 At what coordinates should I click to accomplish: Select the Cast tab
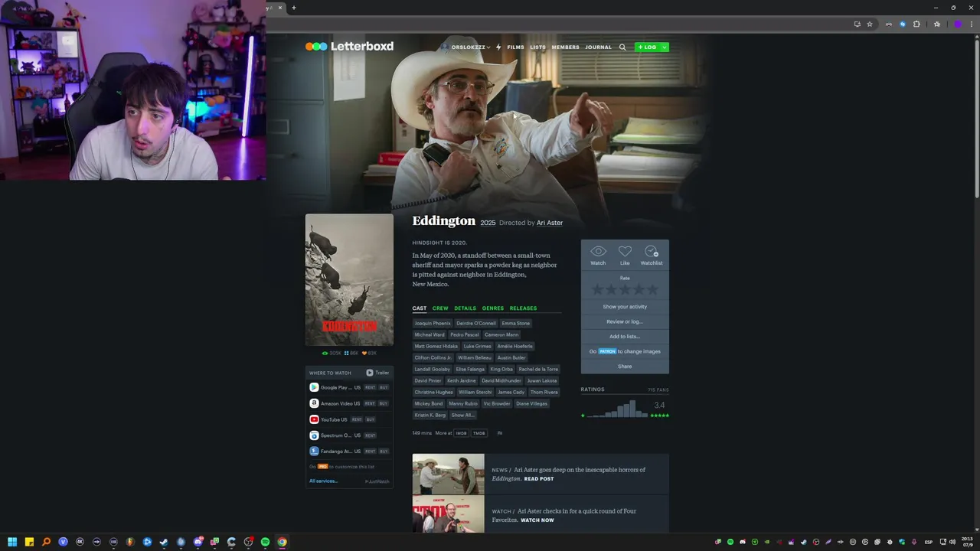click(x=420, y=308)
